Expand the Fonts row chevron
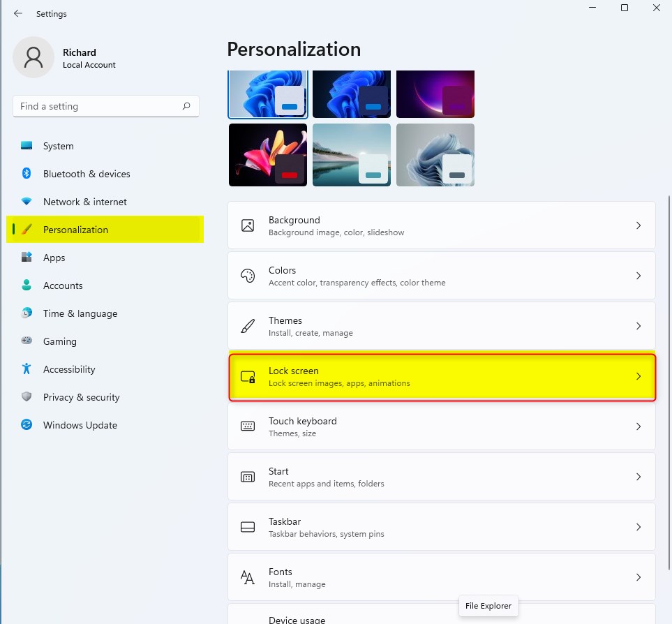 pyautogui.click(x=639, y=577)
